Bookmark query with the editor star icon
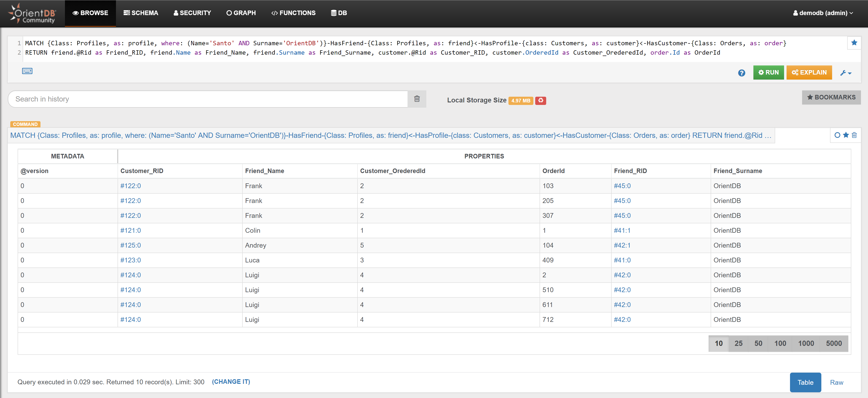The image size is (868, 398). (854, 43)
